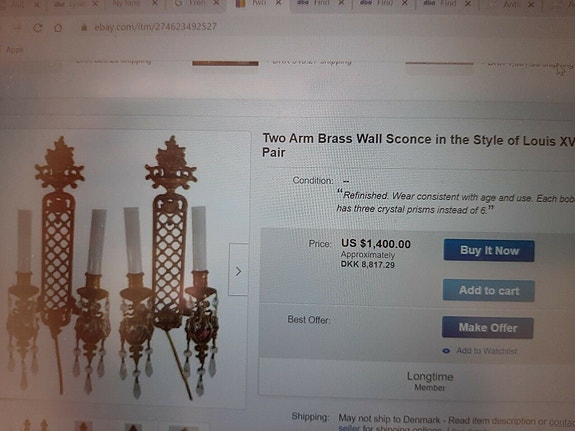Screen dimensions: 575x431
Task: Click the padlock site security icon
Action: coord(84,28)
